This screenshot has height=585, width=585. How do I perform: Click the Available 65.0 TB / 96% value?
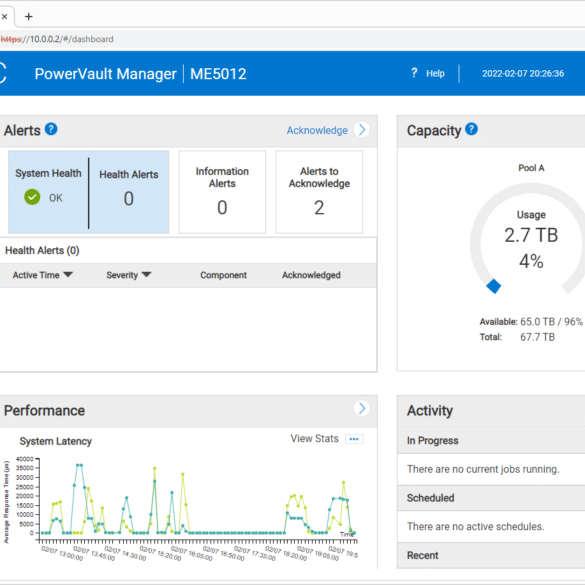coord(551,322)
